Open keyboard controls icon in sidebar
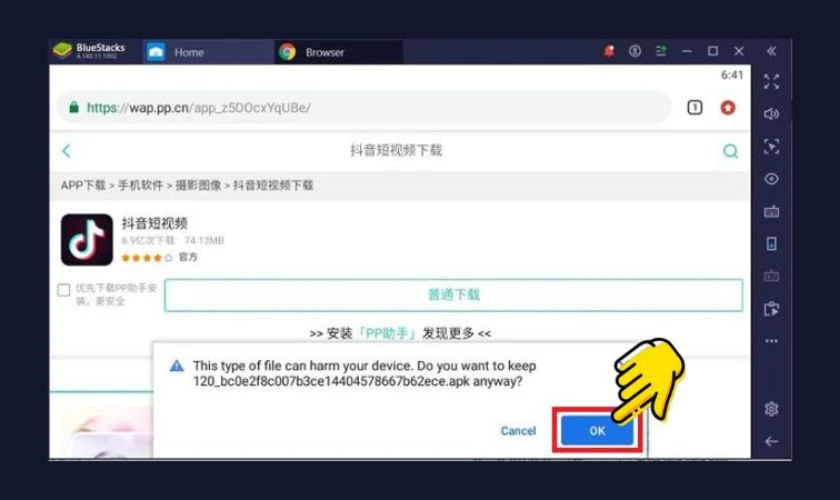840x500 pixels. tap(771, 212)
